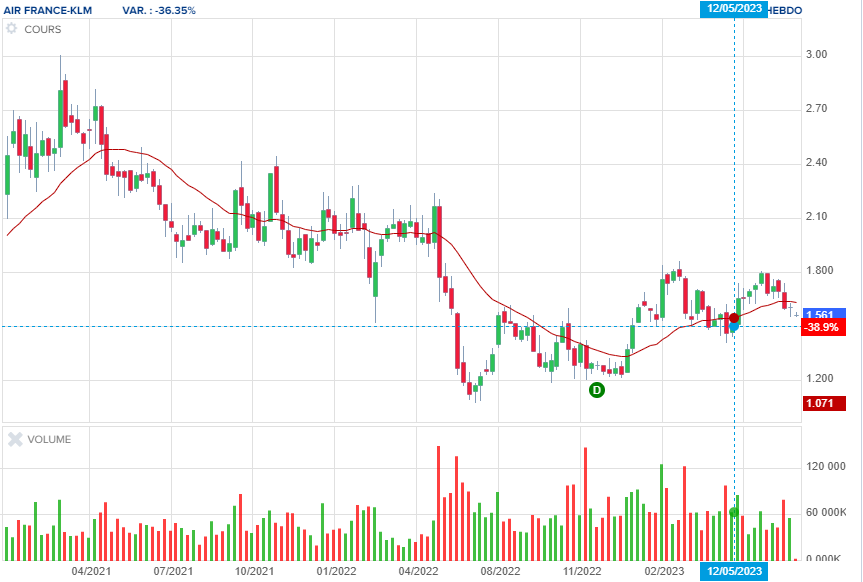Click the bottom 12/05/2023 date label

coord(734,571)
